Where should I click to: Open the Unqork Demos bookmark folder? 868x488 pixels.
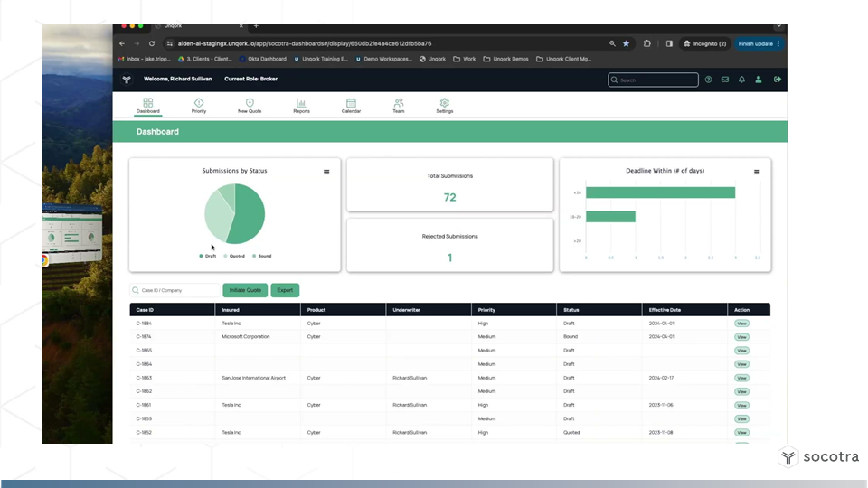click(x=506, y=59)
